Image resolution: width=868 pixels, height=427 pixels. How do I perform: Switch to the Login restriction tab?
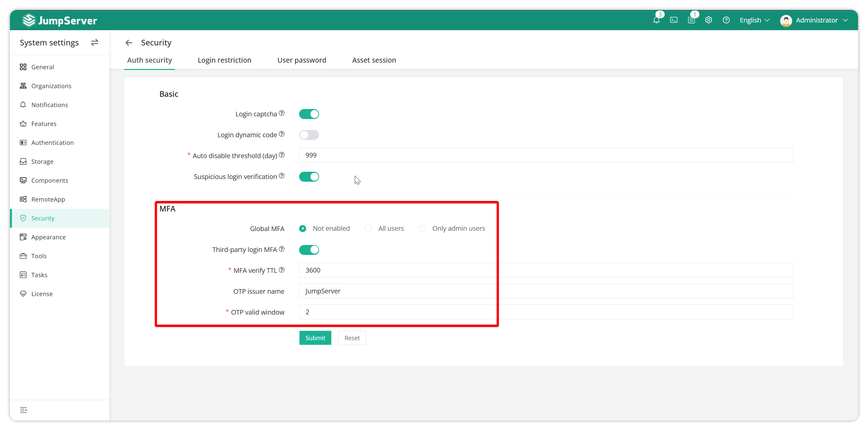pyautogui.click(x=224, y=60)
